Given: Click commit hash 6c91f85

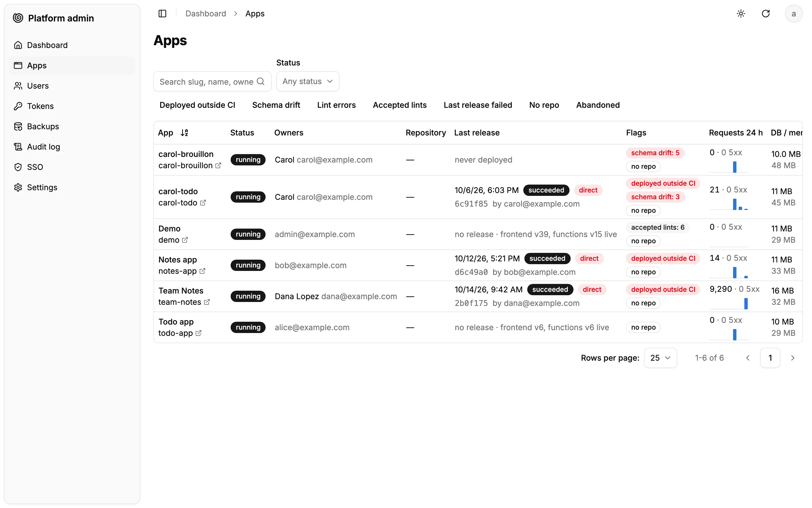Looking at the screenshot, I should tap(471, 203).
